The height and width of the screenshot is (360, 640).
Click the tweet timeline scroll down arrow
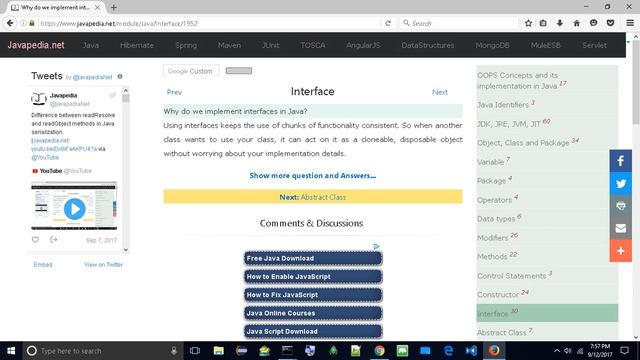click(x=126, y=249)
